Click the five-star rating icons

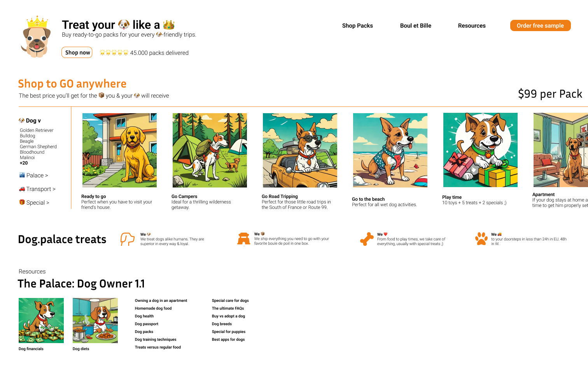pos(114,53)
